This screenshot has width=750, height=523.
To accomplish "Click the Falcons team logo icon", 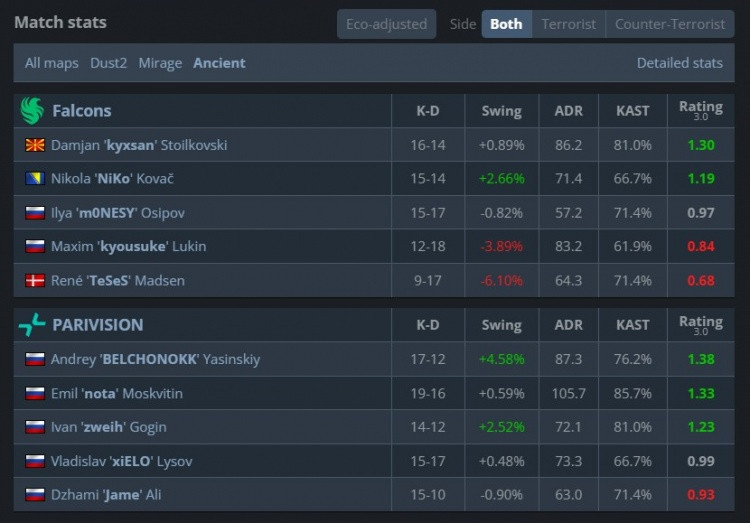I will click(x=32, y=110).
